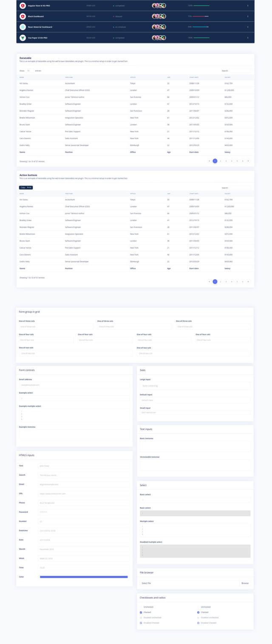This screenshot has width=272, height=644.
Task: Open the Show entries dropdown in Datatable card
Action: pos(30,71)
